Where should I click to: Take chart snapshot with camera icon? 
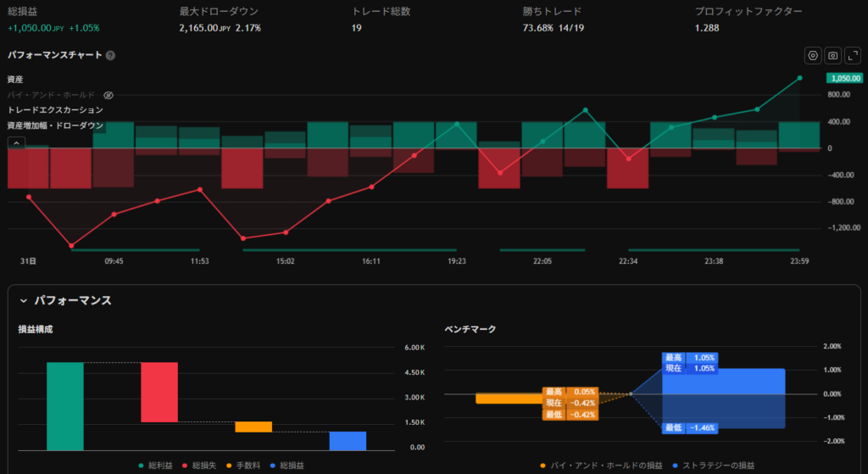833,55
